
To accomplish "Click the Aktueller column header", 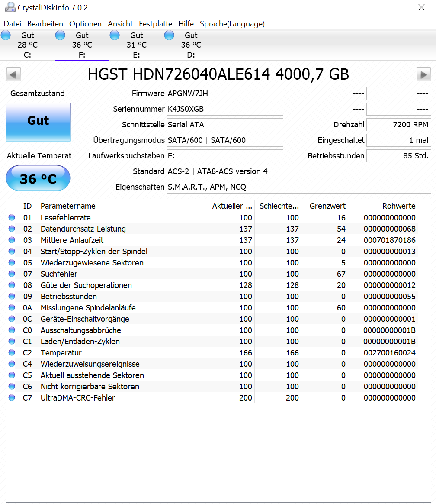I will [x=231, y=206].
